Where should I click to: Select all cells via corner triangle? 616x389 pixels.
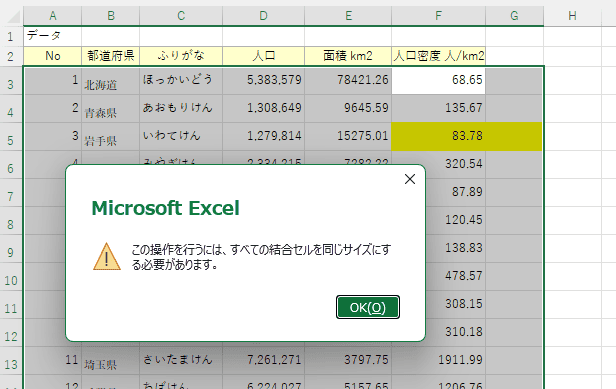tap(13, 17)
